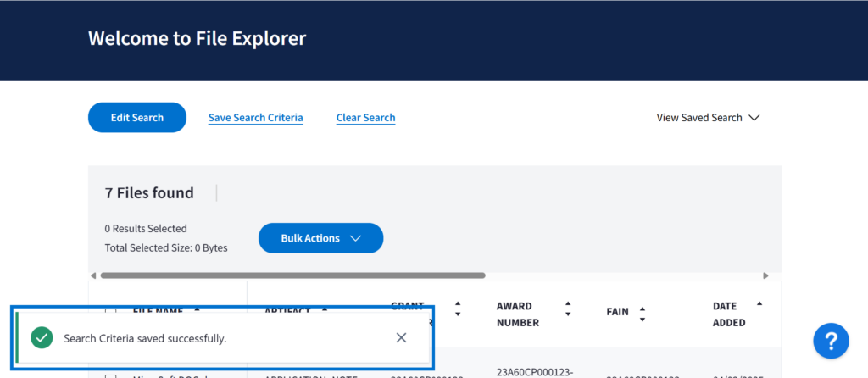
Task: Sort by File Name column arrow
Action: pyautogui.click(x=198, y=309)
